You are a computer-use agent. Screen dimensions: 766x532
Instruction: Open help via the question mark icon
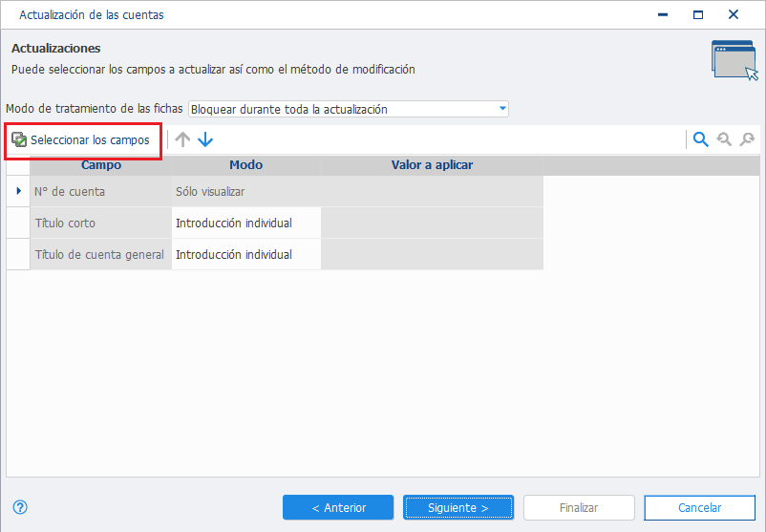pyautogui.click(x=20, y=507)
